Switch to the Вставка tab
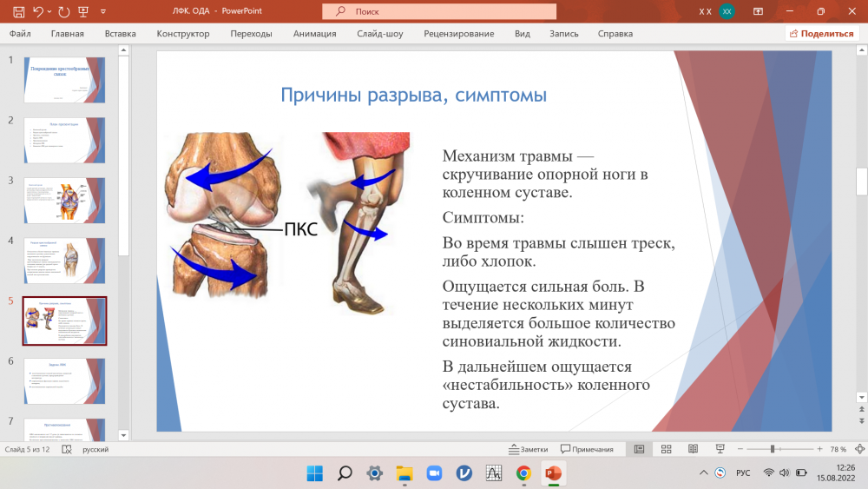Screen dimensions: 868x489 coord(120,34)
